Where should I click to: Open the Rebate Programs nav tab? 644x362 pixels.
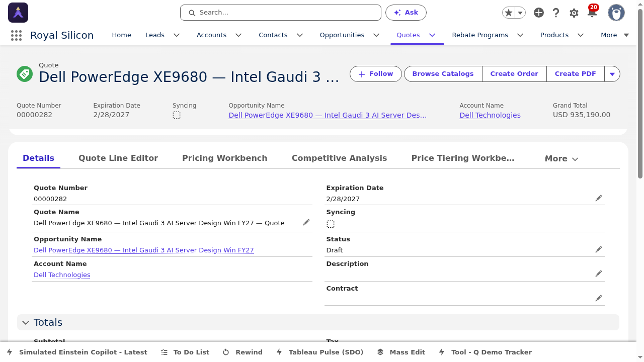pos(480,35)
